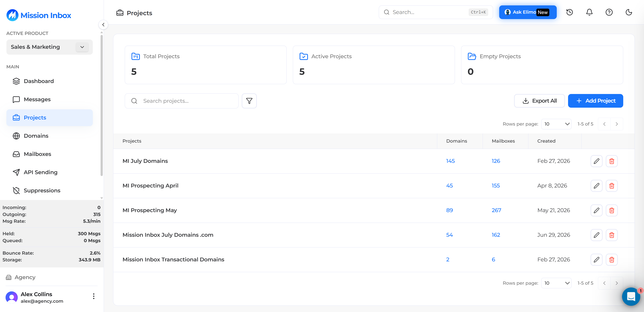Delete the MI July Domains project
This screenshot has height=312, width=644.
tap(611, 161)
